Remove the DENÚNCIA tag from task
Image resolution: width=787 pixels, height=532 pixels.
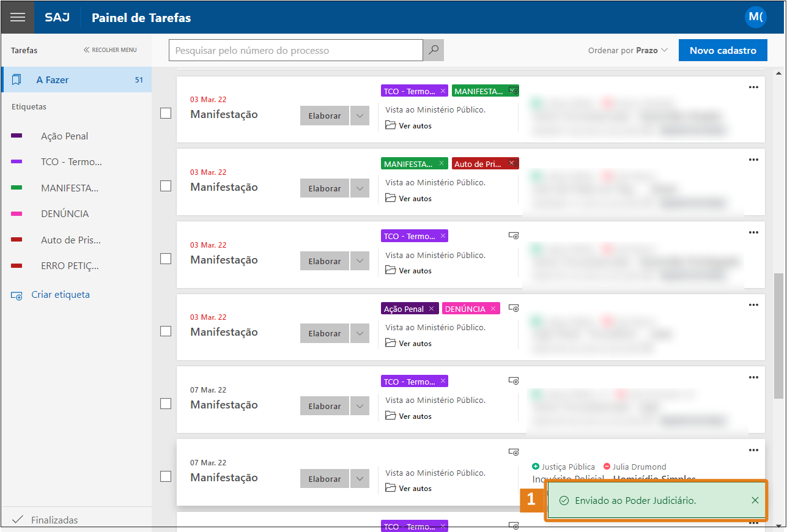(x=493, y=309)
